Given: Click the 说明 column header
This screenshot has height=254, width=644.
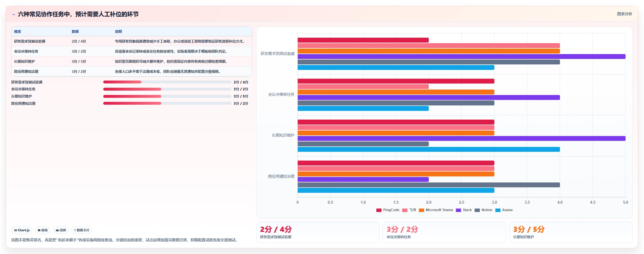Looking at the screenshot, I should pos(118,32).
